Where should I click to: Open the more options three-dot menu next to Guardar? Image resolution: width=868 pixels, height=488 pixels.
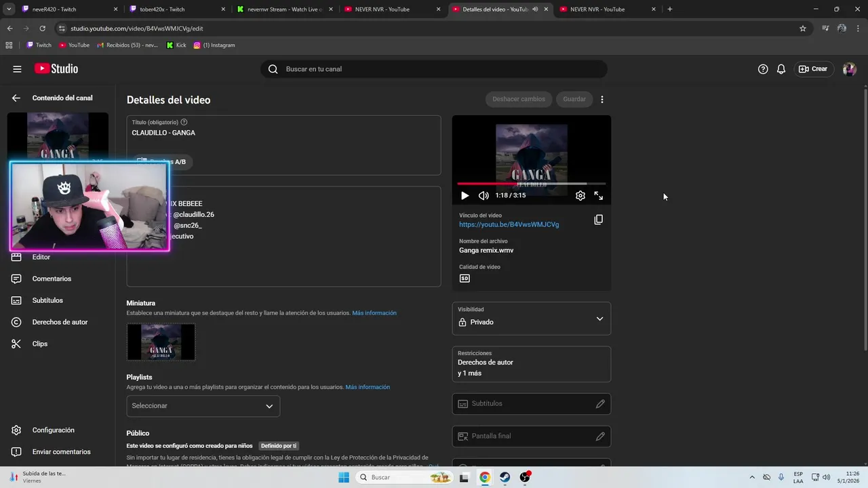pyautogui.click(x=601, y=99)
